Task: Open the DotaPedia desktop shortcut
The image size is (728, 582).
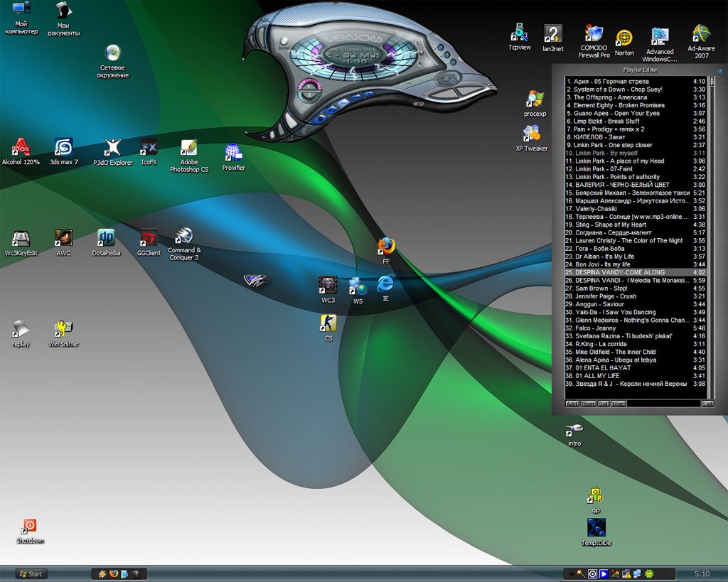Action: click(106, 238)
